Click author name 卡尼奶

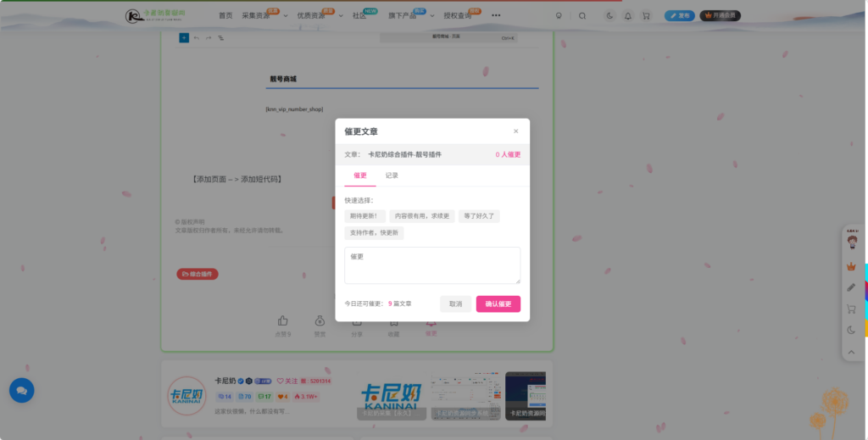click(225, 381)
